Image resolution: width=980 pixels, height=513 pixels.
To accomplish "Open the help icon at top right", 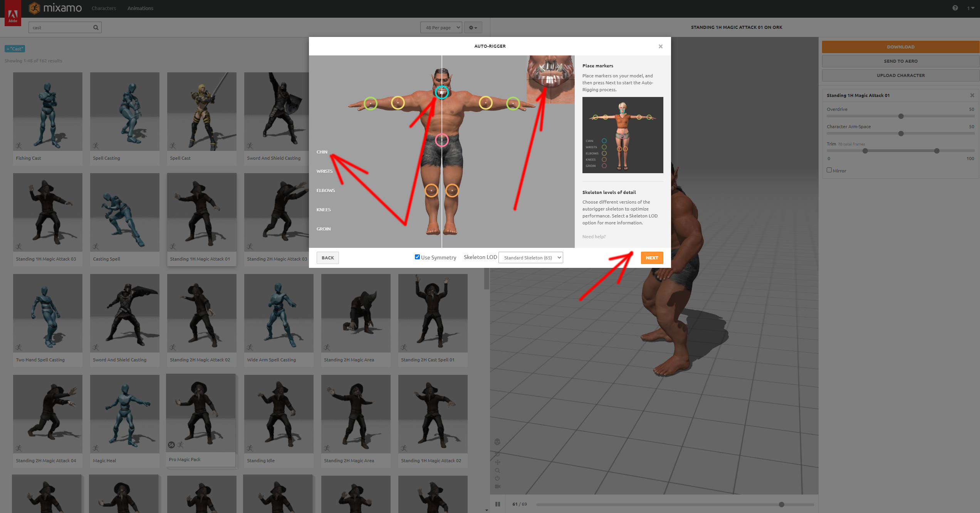I will tap(955, 8).
